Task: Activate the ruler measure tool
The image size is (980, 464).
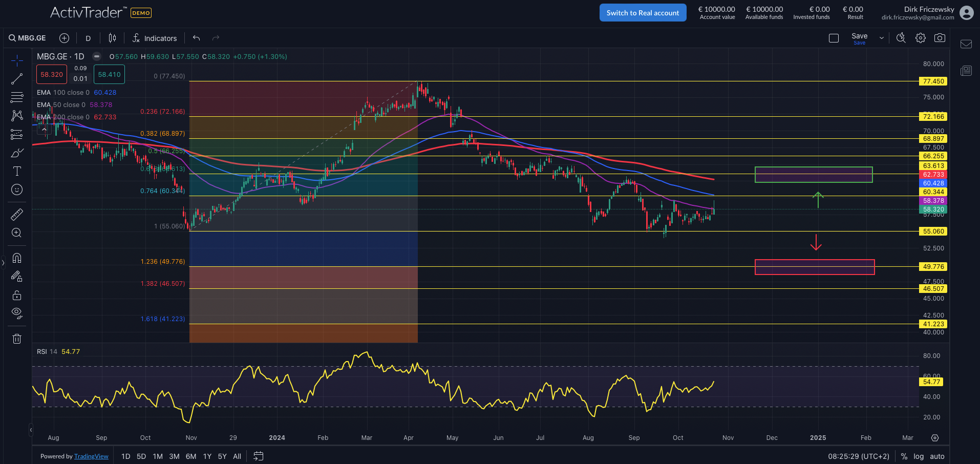Action: [17, 214]
